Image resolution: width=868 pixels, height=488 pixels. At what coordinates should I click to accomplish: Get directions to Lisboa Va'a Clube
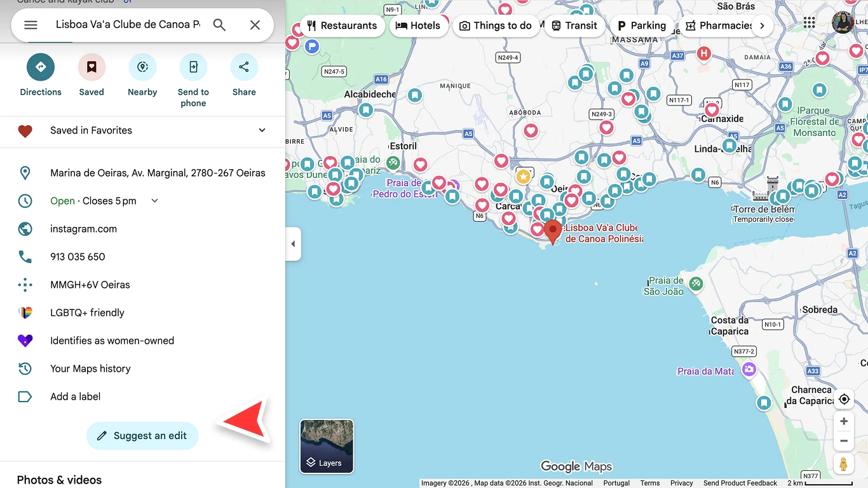click(41, 67)
